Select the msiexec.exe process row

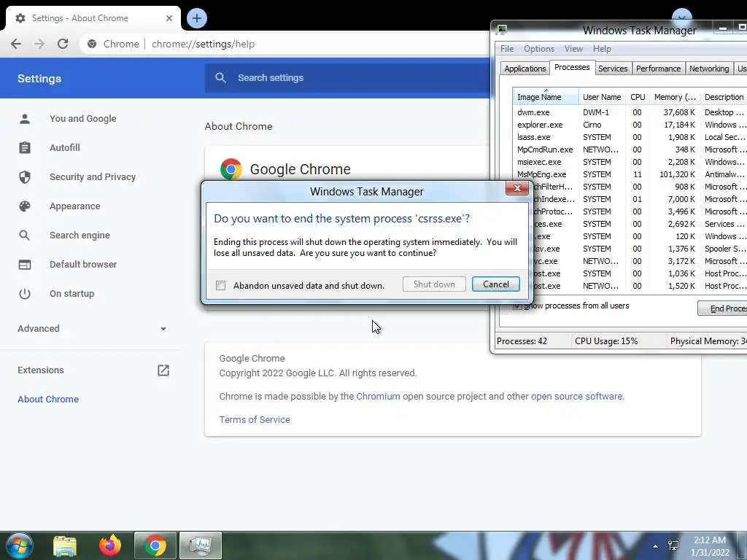coord(630,162)
